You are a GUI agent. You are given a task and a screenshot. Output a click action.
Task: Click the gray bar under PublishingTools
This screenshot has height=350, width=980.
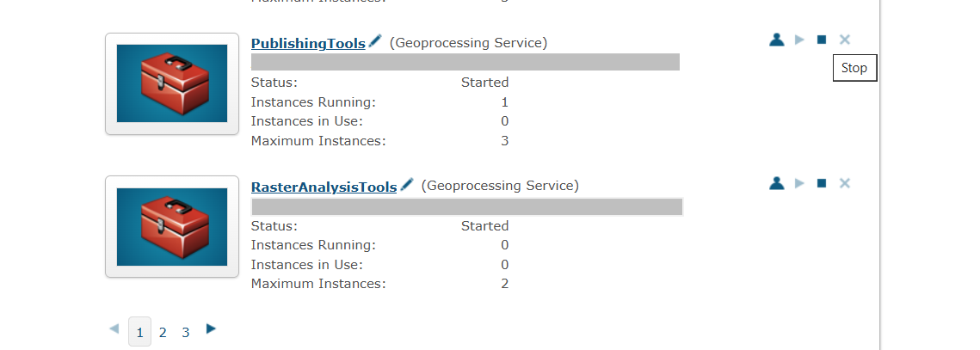(465, 62)
